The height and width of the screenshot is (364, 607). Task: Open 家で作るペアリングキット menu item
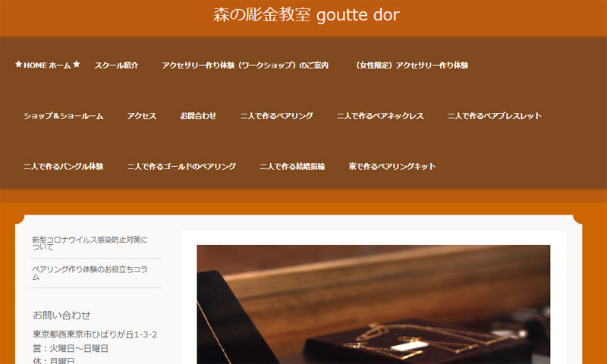392,166
